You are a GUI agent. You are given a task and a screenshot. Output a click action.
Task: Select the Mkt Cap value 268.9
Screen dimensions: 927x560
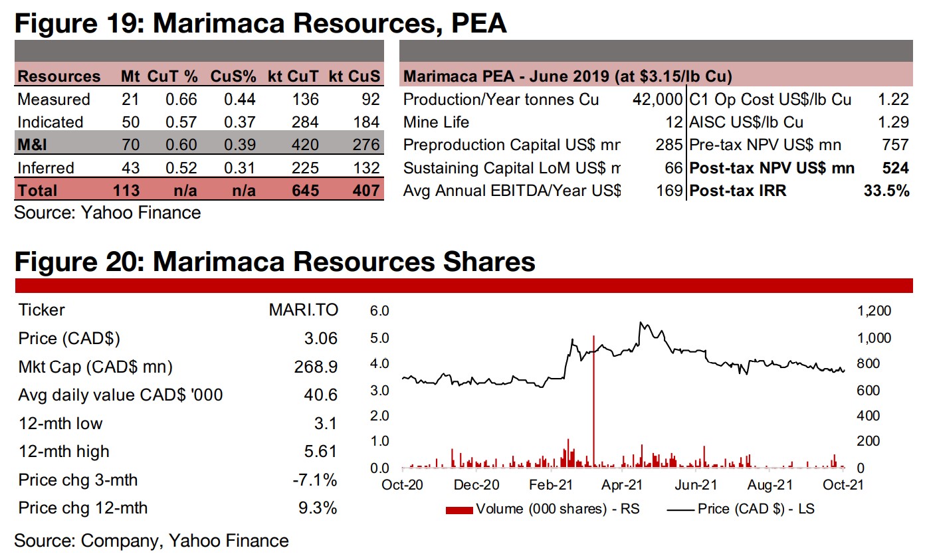(316, 367)
